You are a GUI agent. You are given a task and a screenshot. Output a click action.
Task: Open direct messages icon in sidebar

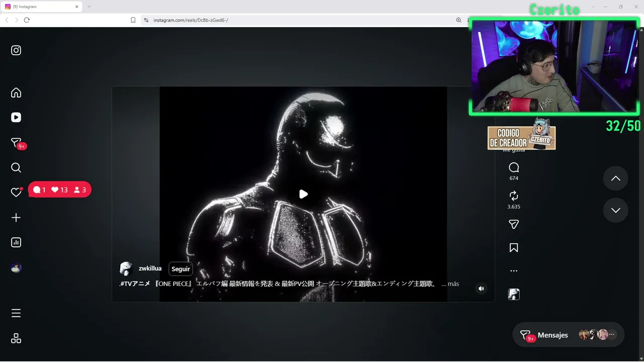[x=17, y=143]
